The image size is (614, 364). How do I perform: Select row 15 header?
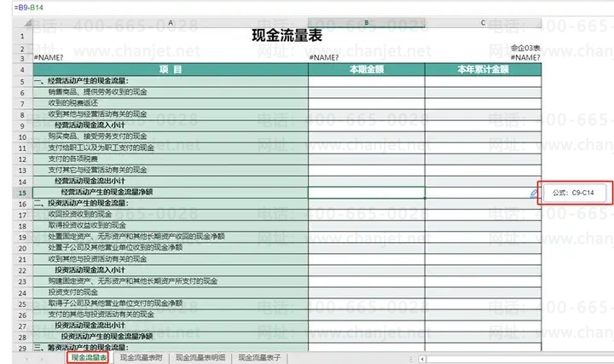22,193
